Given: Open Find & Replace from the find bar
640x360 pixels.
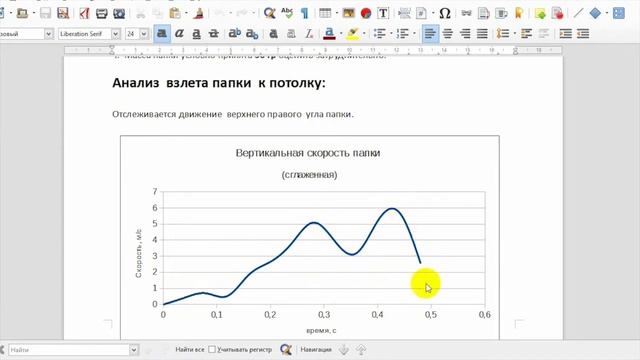Looking at the screenshot, I should (286, 349).
